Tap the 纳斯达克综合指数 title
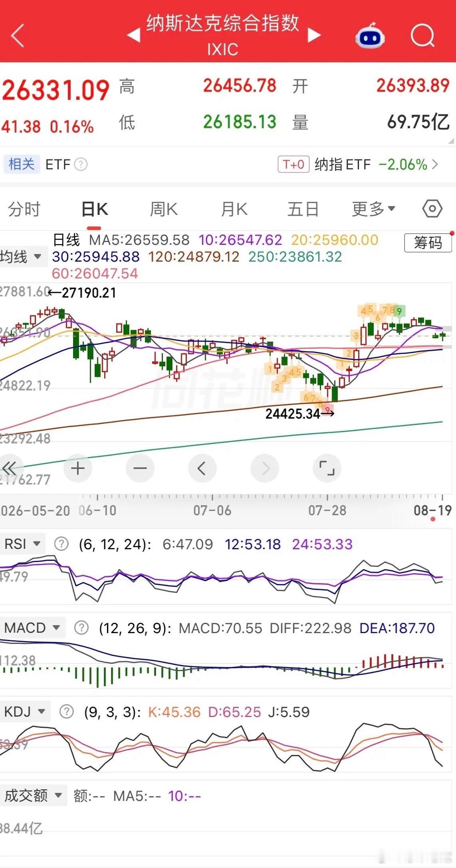This screenshot has height=868, width=456. [x=223, y=23]
